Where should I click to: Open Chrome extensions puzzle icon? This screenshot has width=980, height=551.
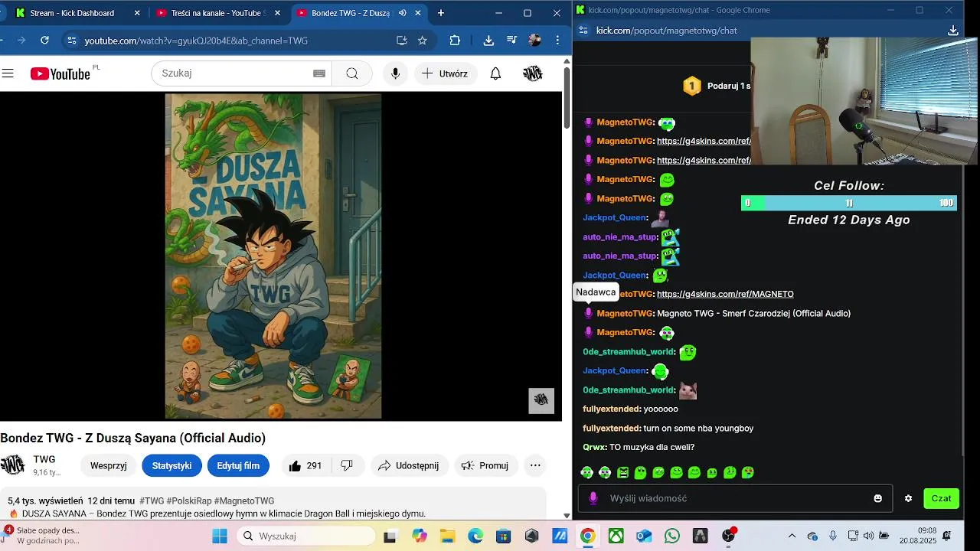455,41
